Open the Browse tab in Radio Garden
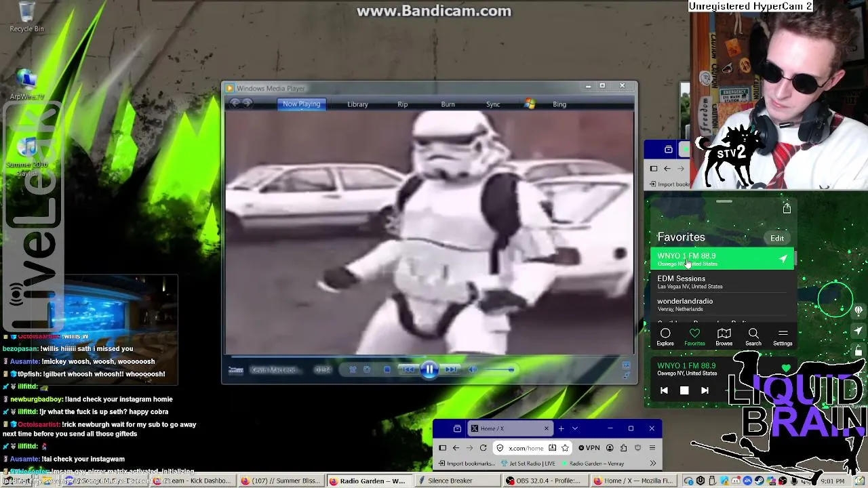 click(x=724, y=337)
